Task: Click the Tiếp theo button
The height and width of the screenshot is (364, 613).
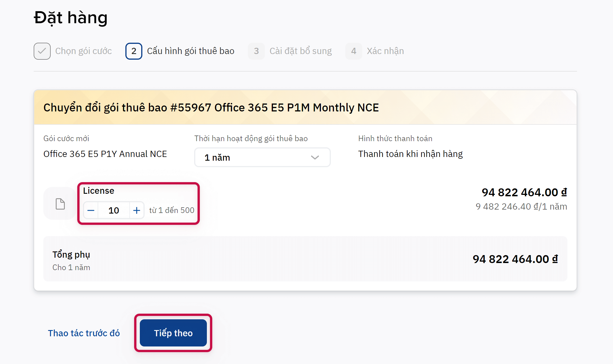Action: 173,333
